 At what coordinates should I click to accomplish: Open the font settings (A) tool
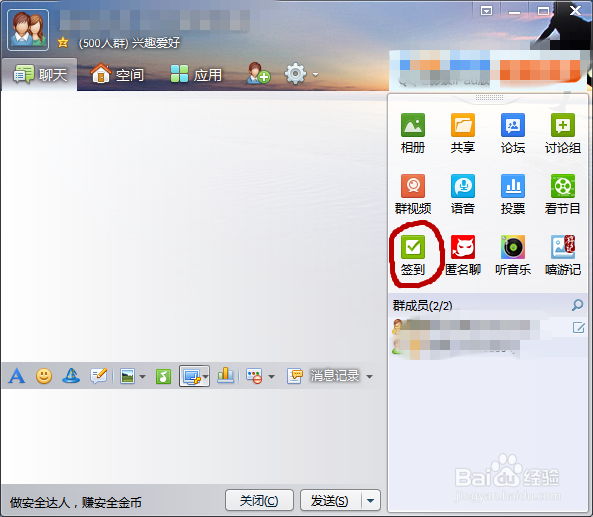click(17, 376)
